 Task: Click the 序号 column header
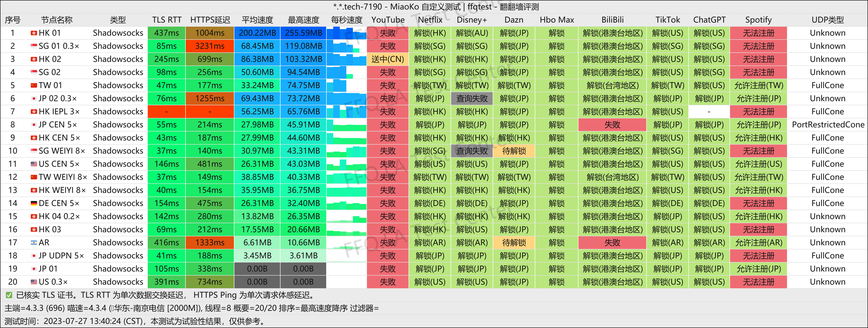tap(13, 20)
